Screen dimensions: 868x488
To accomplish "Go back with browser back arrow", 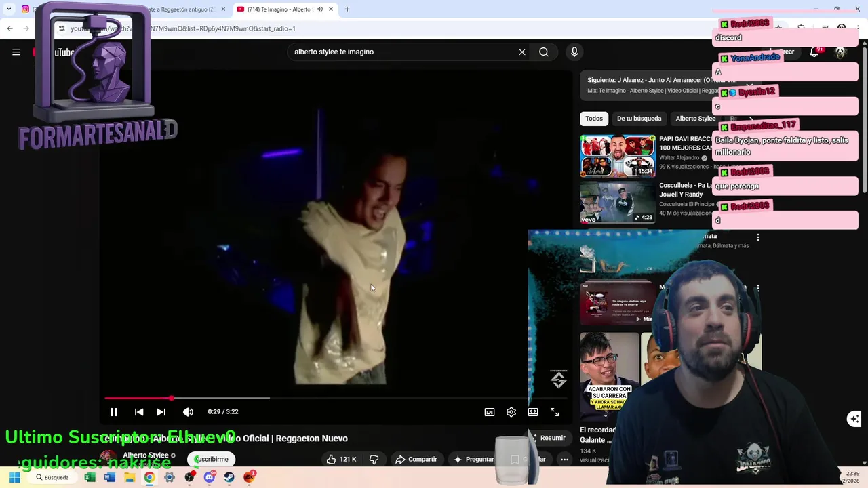I will point(9,28).
